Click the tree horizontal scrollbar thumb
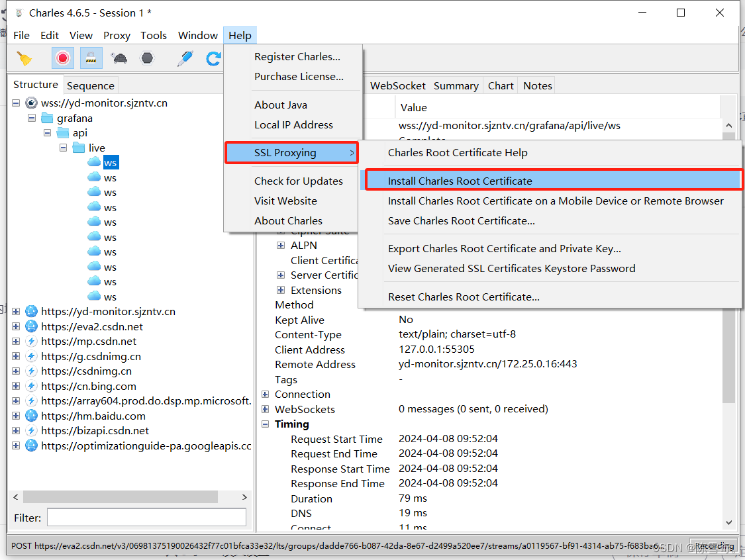This screenshot has height=560, width=745. (121, 497)
